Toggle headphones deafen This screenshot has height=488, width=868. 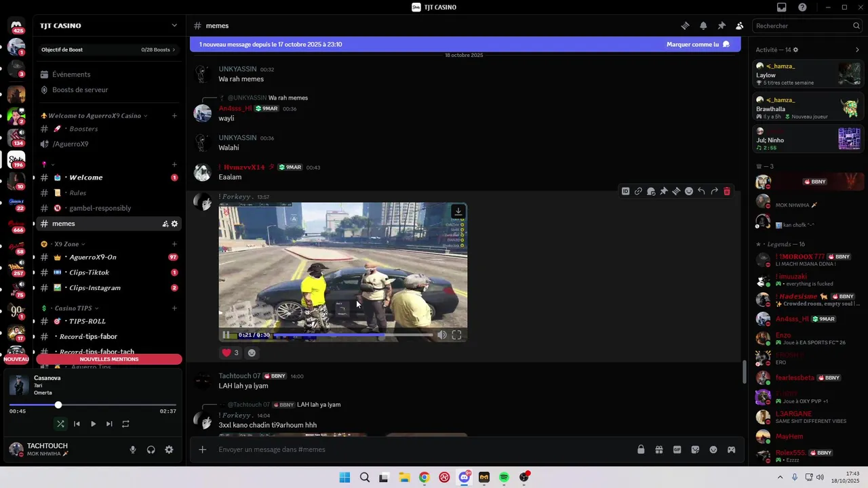tap(151, 449)
